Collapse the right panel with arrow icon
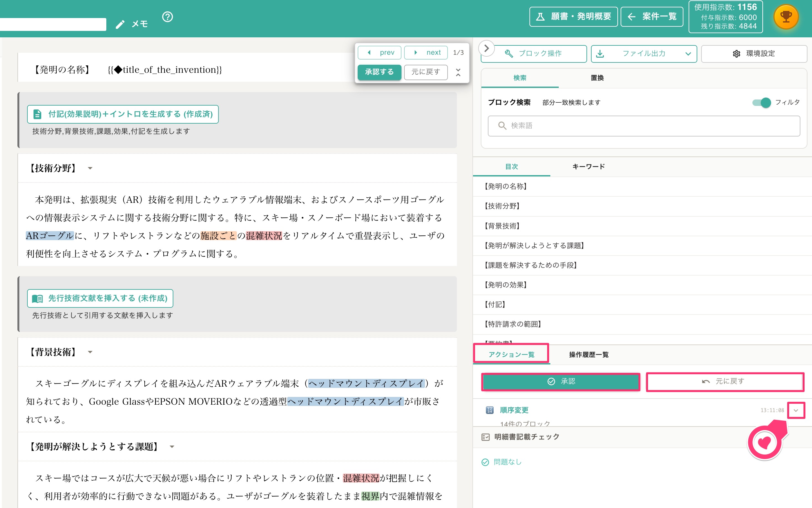The image size is (812, 508). pos(486,48)
